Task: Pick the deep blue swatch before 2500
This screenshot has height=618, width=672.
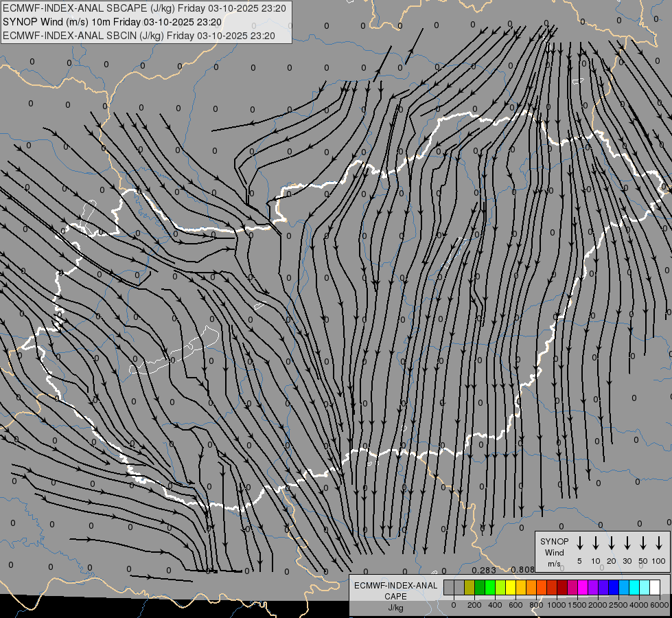Action: click(x=614, y=587)
